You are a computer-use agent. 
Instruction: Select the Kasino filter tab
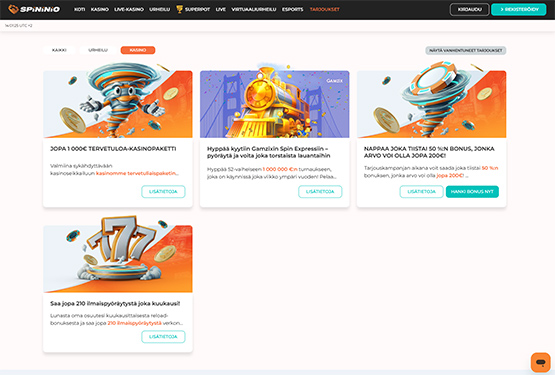(138, 50)
